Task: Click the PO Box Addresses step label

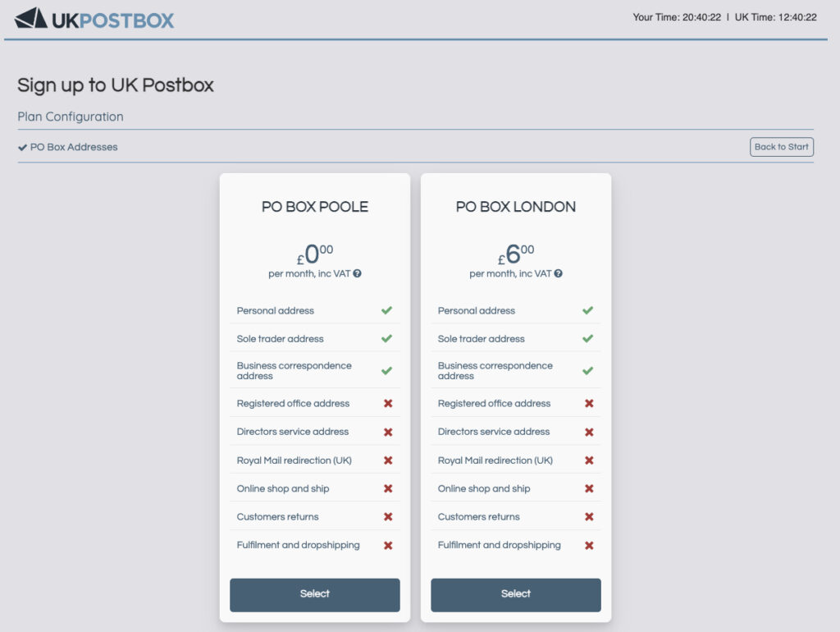Action: click(x=74, y=148)
